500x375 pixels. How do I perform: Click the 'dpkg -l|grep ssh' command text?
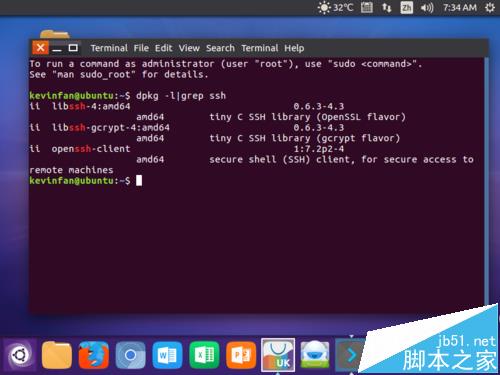click(x=181, y=96)
